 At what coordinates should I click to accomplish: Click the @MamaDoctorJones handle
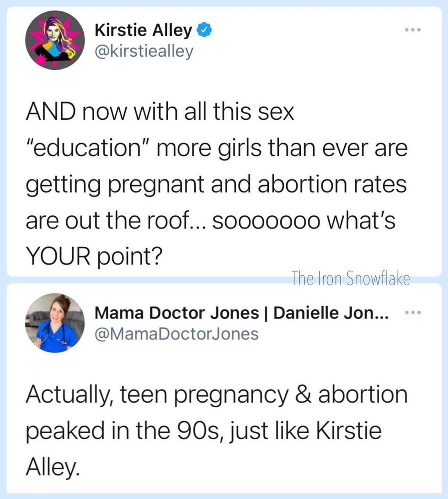[176, 334]
